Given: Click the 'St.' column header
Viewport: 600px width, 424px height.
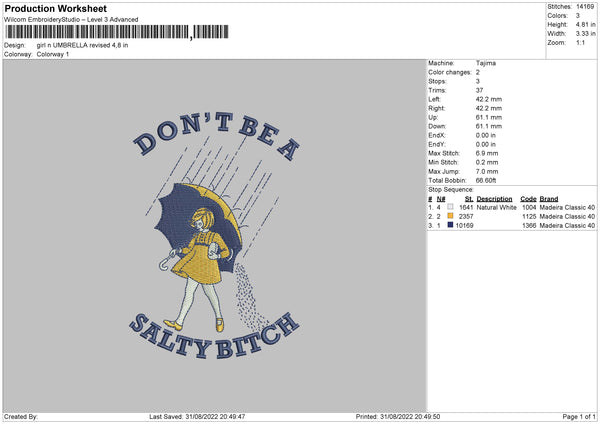Looking at the screenshot, I should [469, 199].
